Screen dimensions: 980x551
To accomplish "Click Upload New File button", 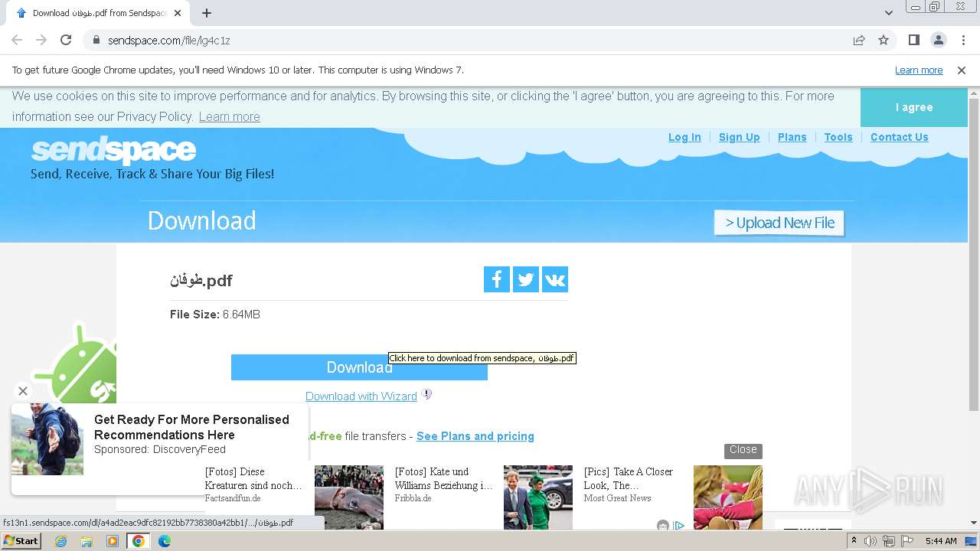I will 779,223.
